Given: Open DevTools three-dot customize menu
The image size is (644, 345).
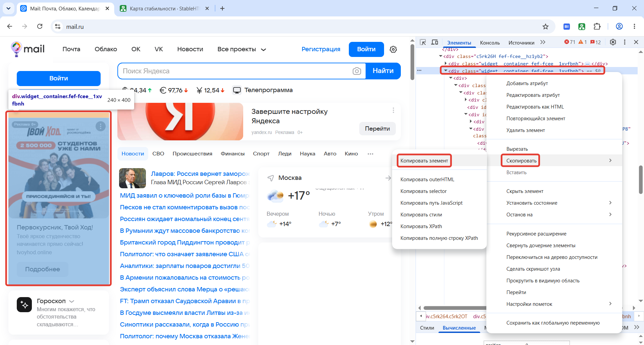Looking at the screenshot, I should pos(625,42).
